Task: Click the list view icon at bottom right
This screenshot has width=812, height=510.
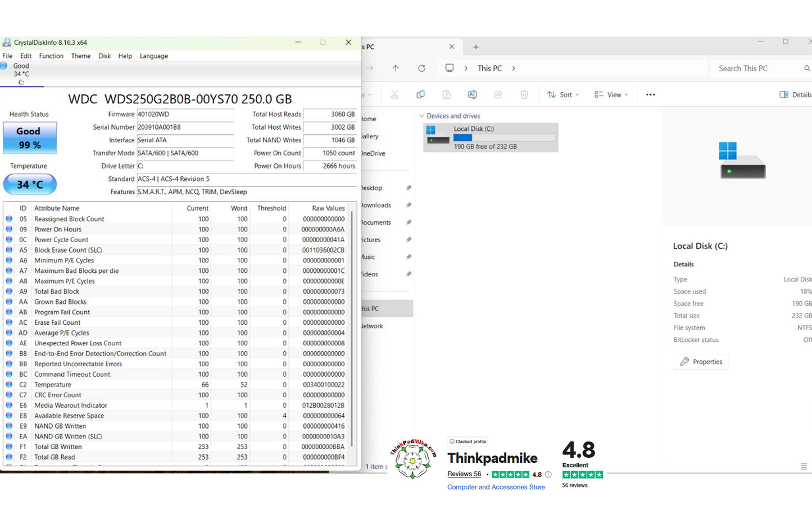Action: coord(804,467)
